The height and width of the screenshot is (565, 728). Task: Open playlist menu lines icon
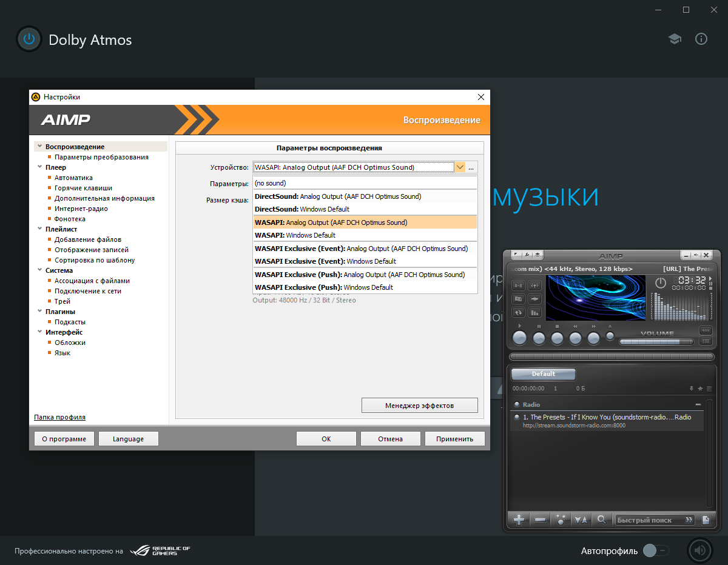pos(709,389)
